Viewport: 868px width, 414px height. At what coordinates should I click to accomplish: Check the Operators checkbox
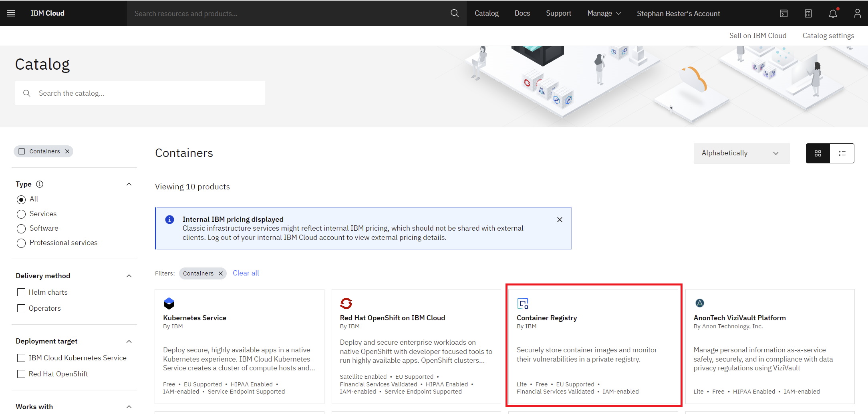point(21,308)
